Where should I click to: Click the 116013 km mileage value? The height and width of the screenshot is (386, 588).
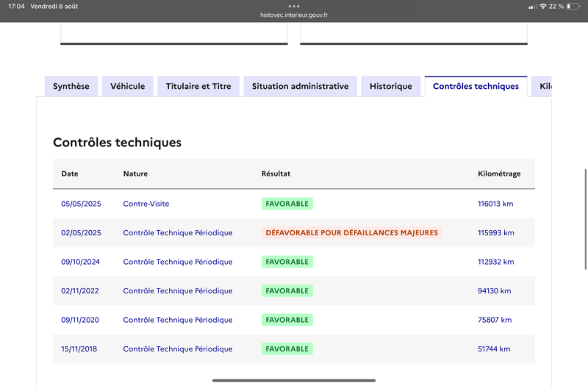pos(495,204)
